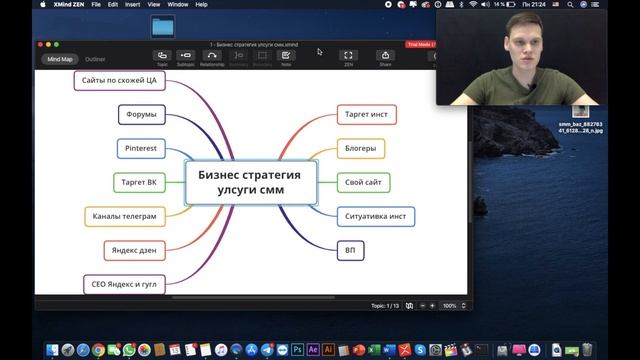Open After Effects from the Dock
Image resolution: width=640 pixels, height=360 pixels.
point(313,350)
